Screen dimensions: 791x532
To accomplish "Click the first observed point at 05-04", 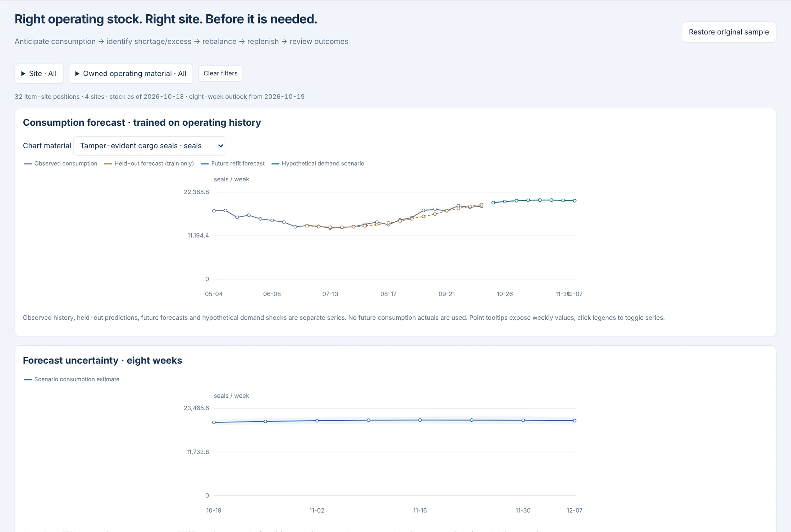I will 214,211.
